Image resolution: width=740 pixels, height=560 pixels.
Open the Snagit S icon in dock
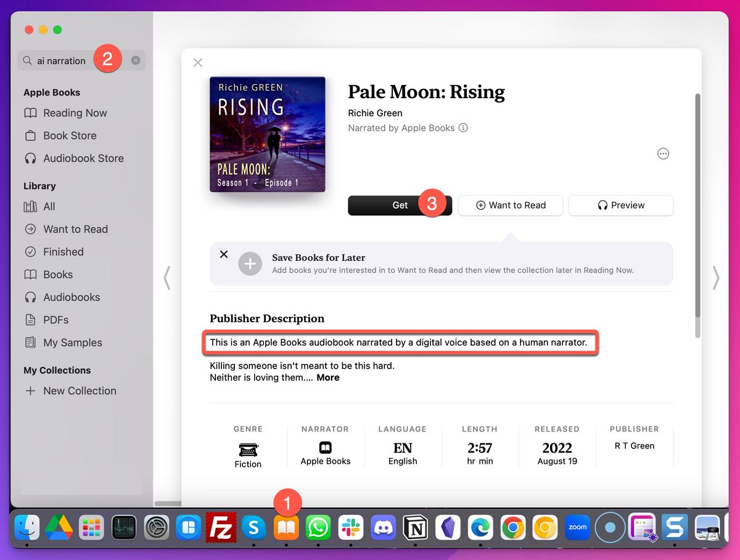tap(674, 527)
